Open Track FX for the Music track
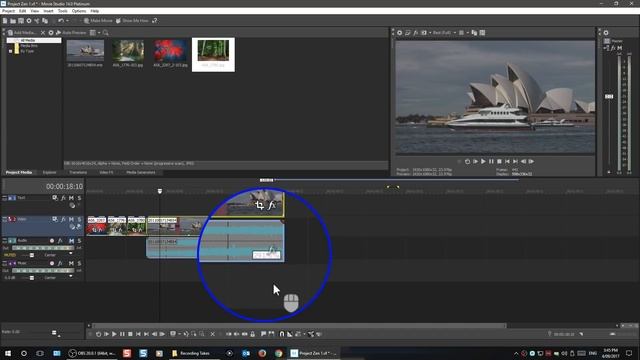 click(x=60, y=264)
